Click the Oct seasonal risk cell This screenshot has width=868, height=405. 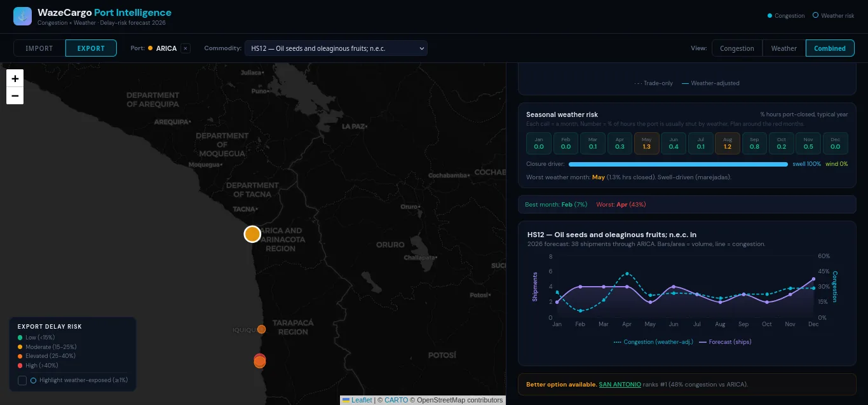tap(782, 143)
